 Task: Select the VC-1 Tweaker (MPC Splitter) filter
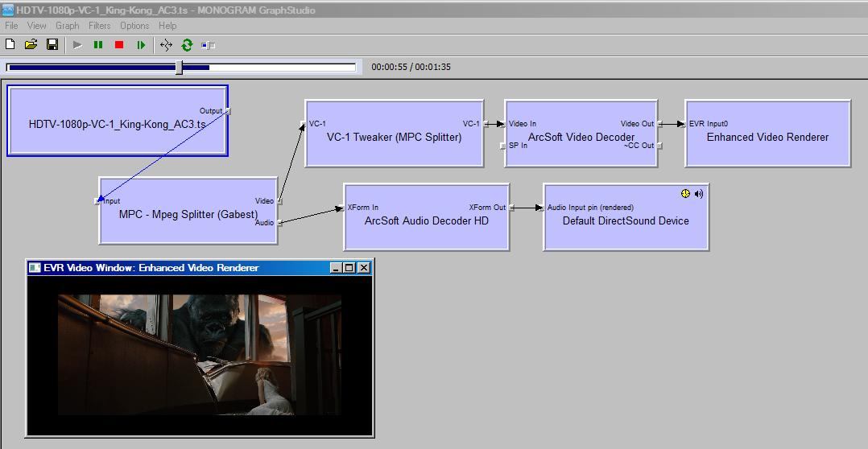tap(395, 134)
